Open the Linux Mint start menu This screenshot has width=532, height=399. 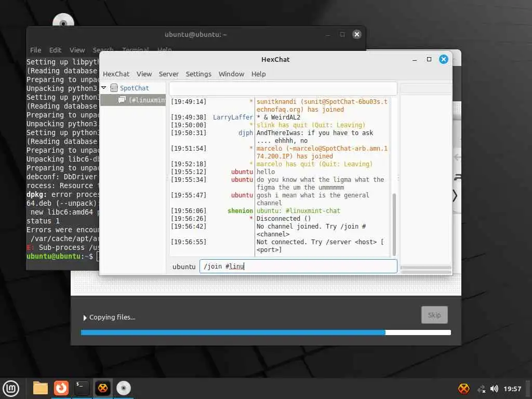11,389
